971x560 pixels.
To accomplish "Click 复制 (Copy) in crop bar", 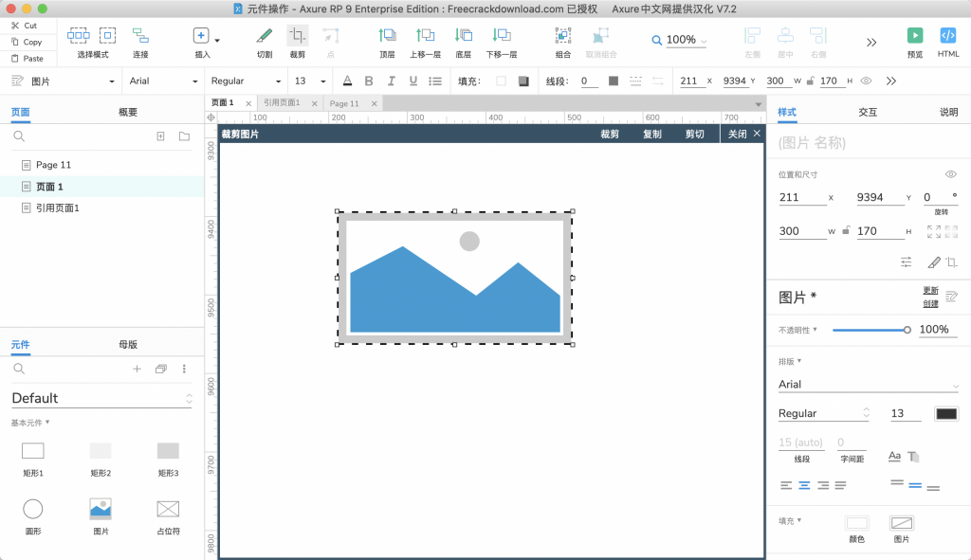I will [x=651, y=135].
